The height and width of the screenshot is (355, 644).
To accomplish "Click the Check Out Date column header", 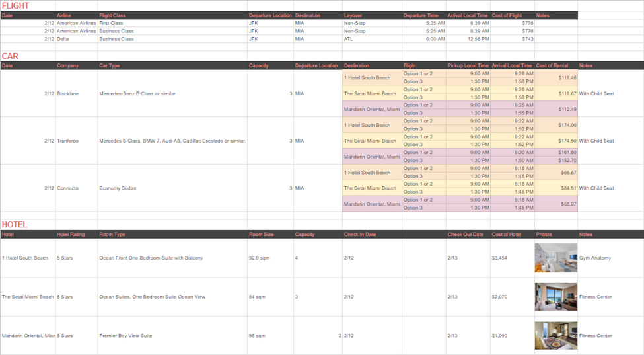I will pyautogui.click(x=468, y=234).
